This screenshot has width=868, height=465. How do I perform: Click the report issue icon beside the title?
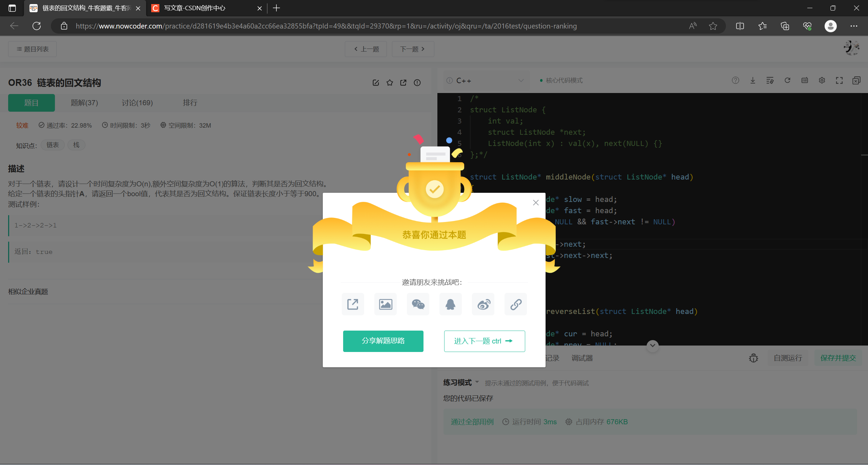(x=417, y=83)
